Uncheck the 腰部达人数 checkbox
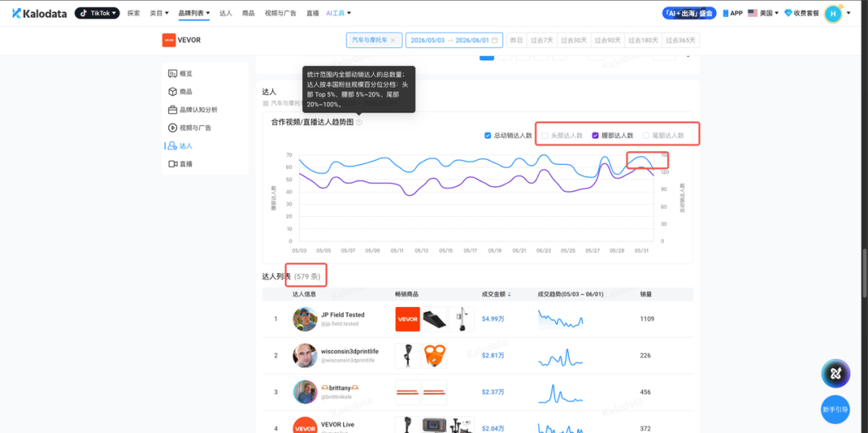The height and width of the screenshot is (433, 868). coord(596,135)
